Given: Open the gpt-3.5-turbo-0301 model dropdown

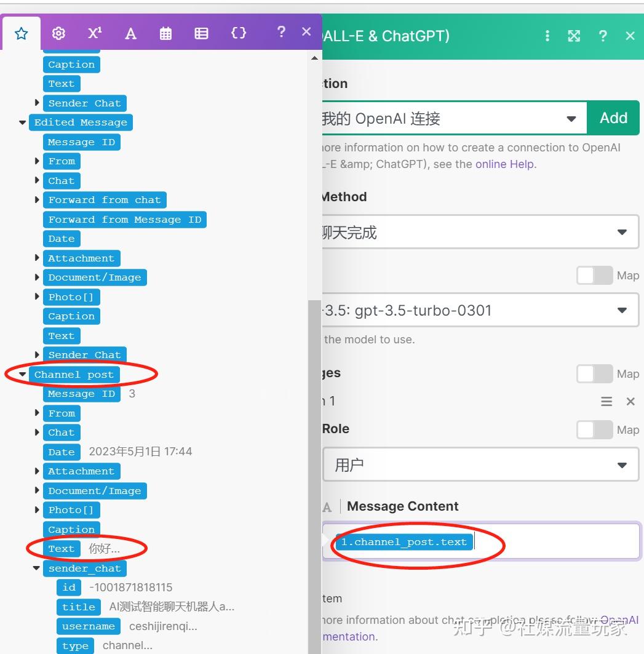Looking at the screenshot, I should click(480, 310).
